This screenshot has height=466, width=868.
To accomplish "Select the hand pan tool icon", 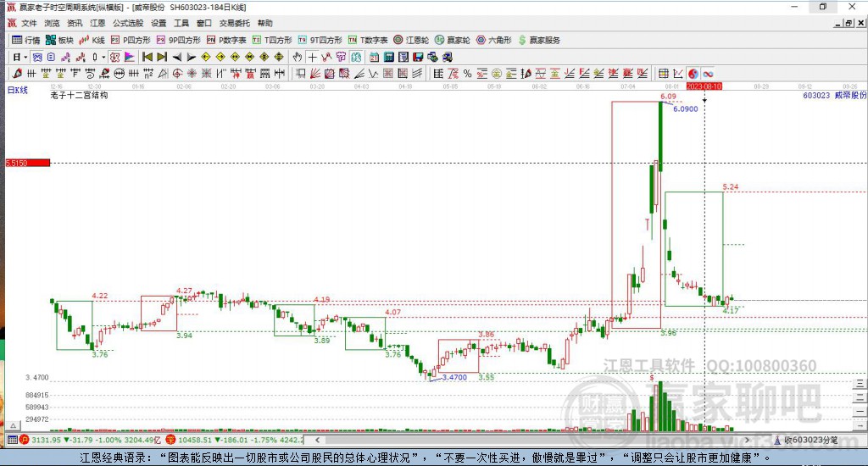I will click(297, 57).
